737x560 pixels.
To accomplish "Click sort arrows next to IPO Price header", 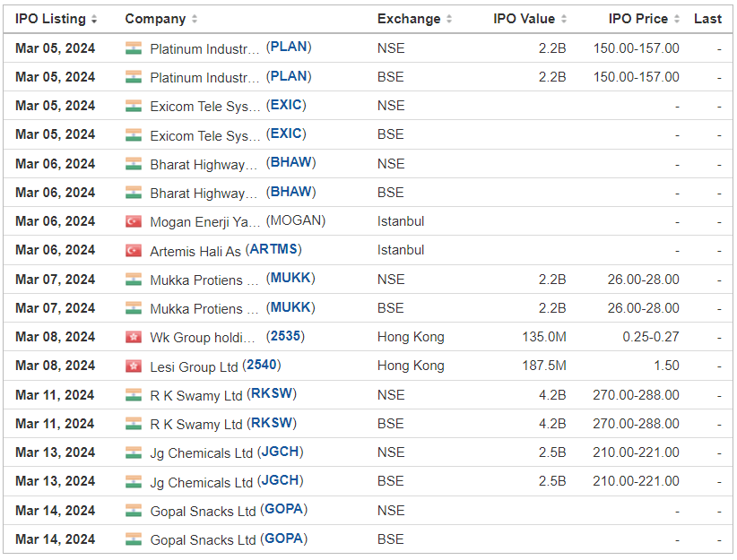I will (x=677, y=19).
